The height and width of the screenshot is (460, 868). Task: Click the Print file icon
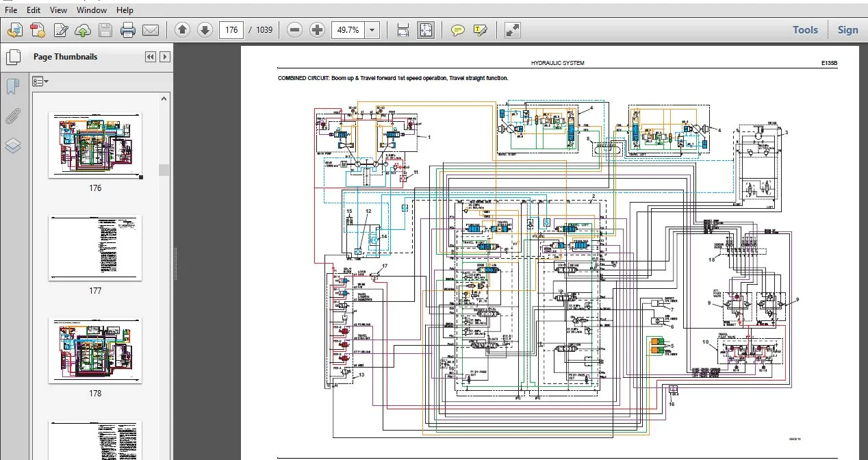[x=128, y=30]
